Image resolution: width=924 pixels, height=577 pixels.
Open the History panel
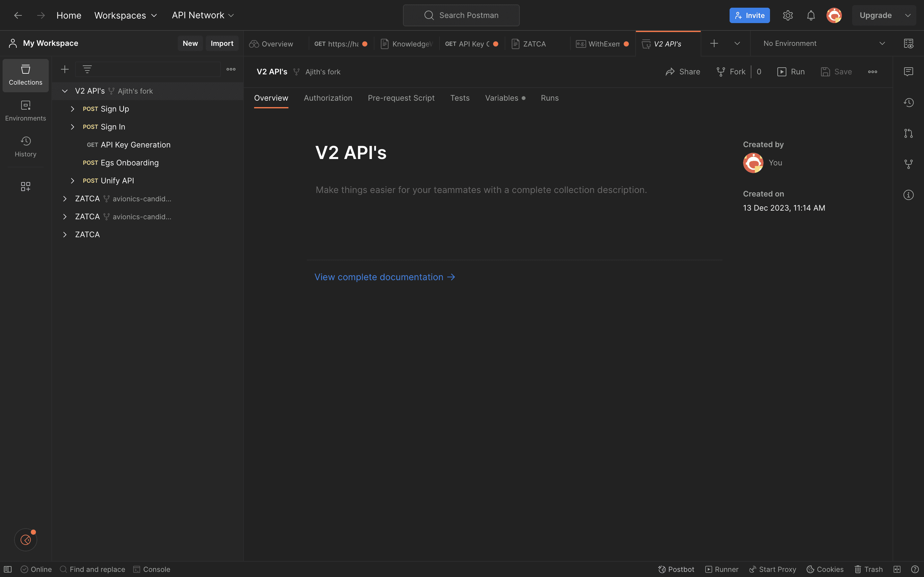point(25,146)
